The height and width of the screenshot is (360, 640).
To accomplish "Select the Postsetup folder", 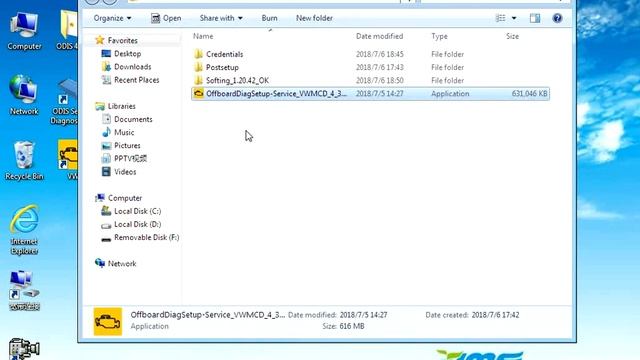I will pyautogui.click(x=222, y=67).
